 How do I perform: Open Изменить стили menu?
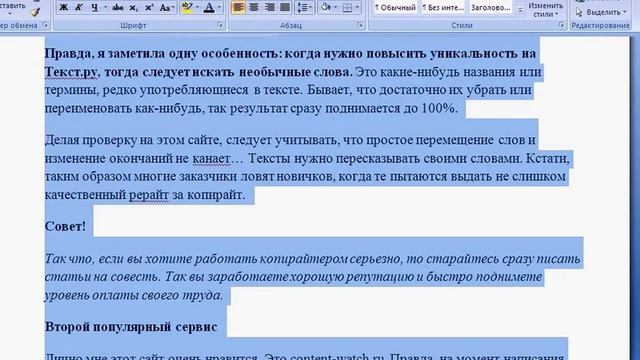(x=545, y=10)
